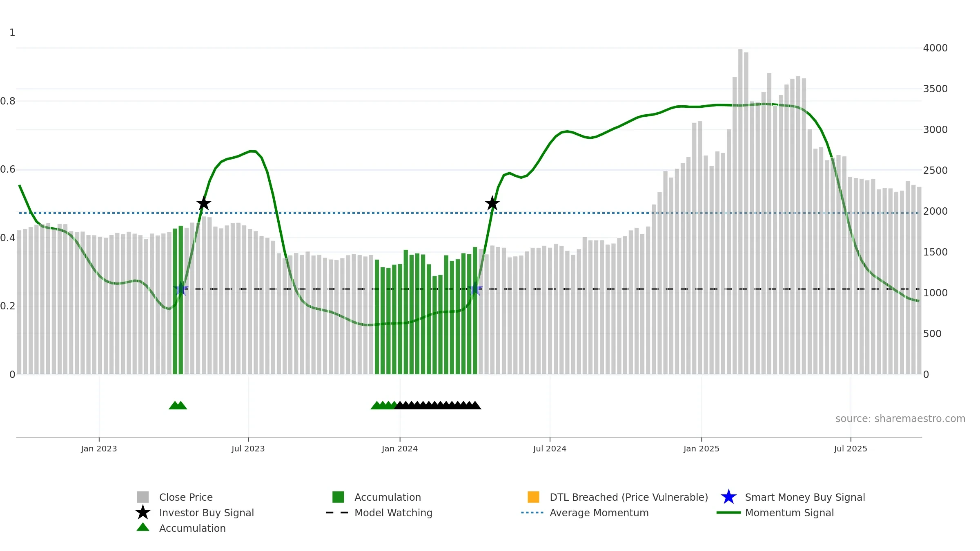Toggle the Close Price legend label
Image resolution: width=980 pixels, height=551 pixels.
point(186,498)
